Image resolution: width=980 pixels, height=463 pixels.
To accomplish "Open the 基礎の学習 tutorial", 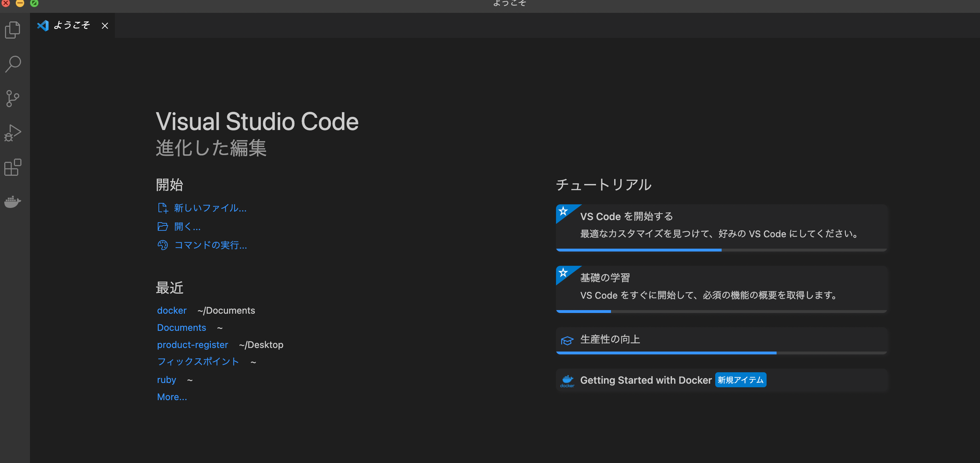I will pos(721,289).
